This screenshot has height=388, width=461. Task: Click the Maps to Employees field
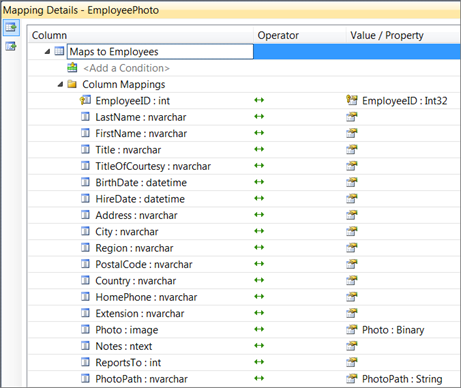[160, 52]
